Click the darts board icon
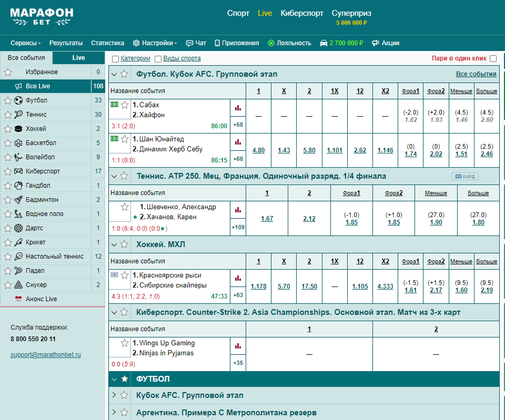This screenshot has width=505, height=420. point(18,228)
